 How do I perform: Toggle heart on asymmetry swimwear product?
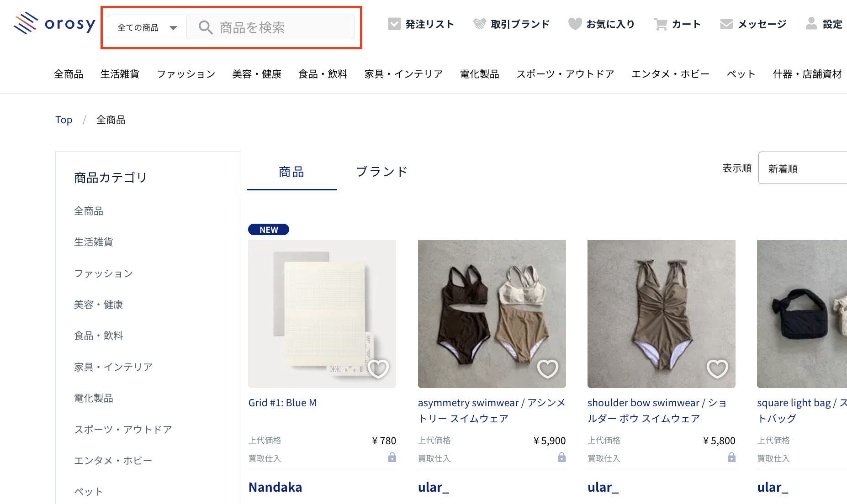[x=548, y=369]
